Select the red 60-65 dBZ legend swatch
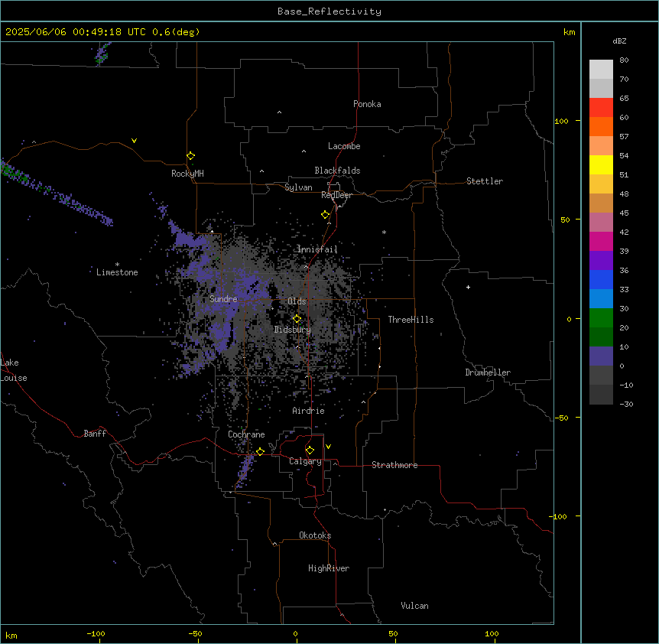 point(601,108)
